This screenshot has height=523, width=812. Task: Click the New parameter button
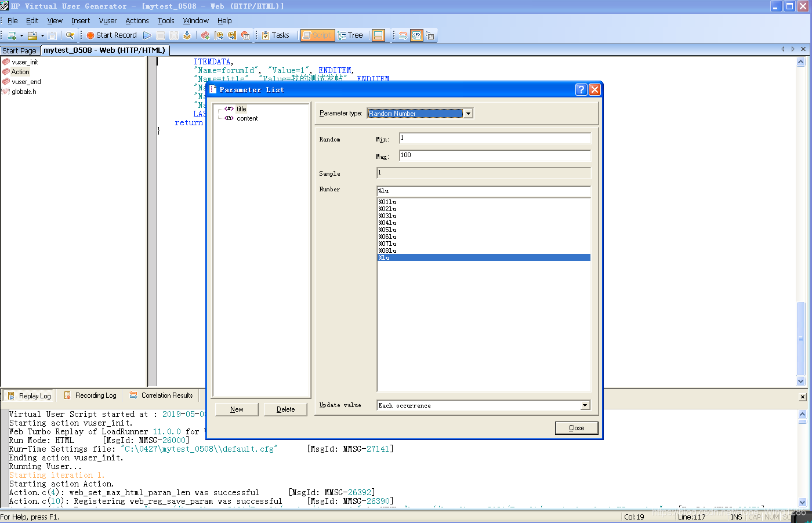point(237,409)
